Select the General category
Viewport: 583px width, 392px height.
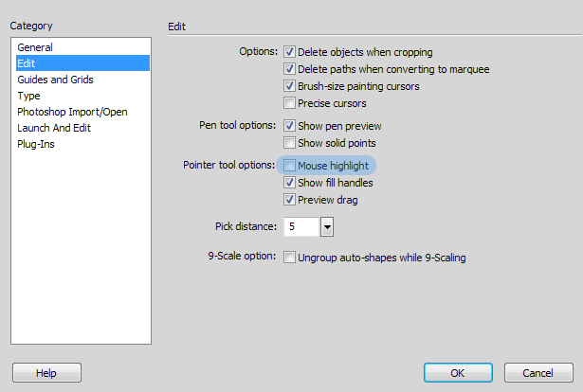(x=35, y=47)
